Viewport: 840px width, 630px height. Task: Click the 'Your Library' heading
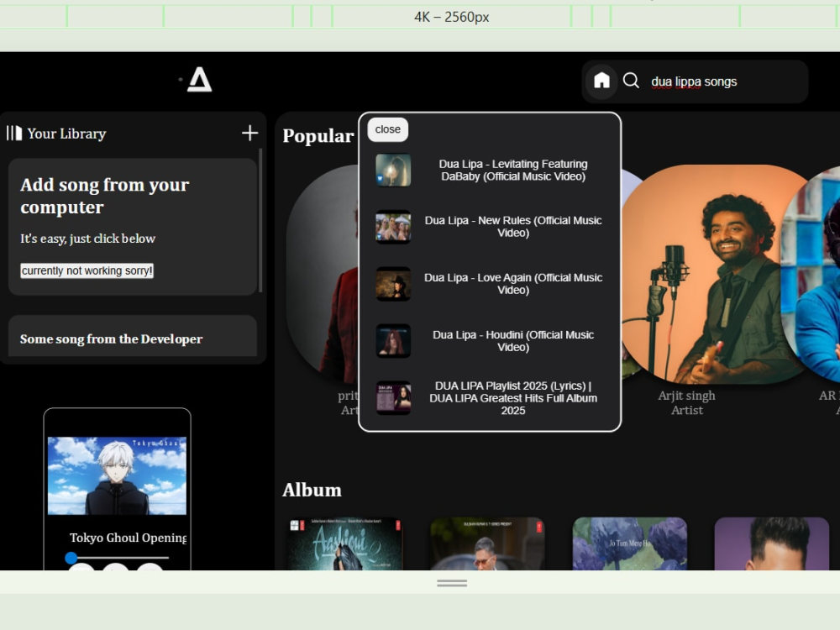(x=66, y=134)
